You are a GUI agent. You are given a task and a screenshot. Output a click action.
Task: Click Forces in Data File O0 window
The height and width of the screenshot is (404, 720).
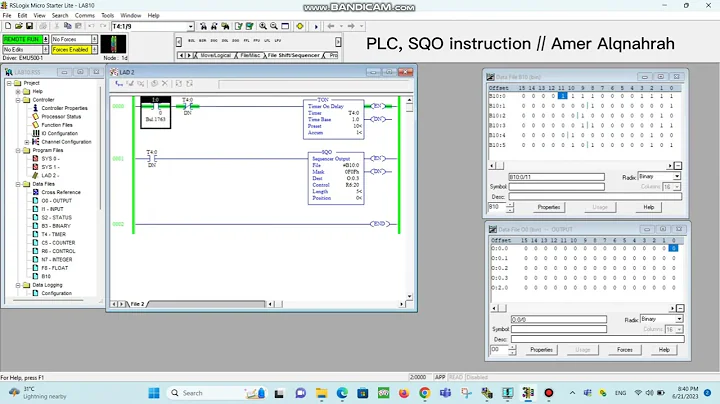(624, 350)
